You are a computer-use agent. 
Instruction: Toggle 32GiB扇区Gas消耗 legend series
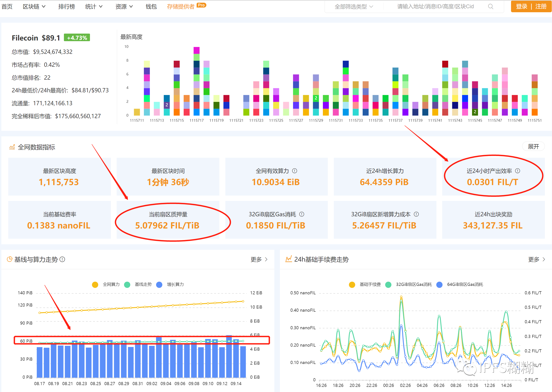pos(409,285)
